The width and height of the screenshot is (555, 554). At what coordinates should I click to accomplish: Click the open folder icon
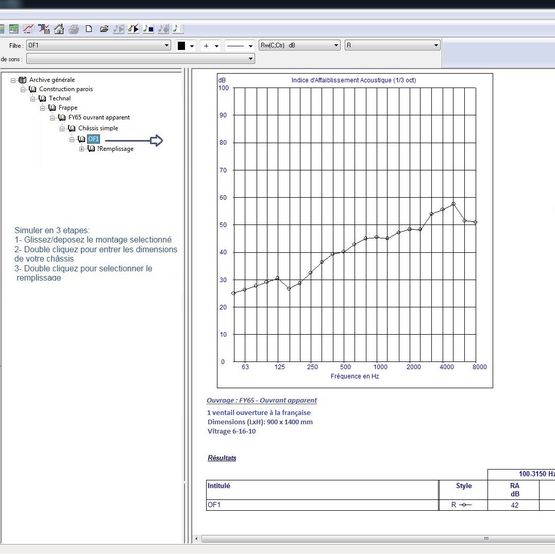[104, 29]
